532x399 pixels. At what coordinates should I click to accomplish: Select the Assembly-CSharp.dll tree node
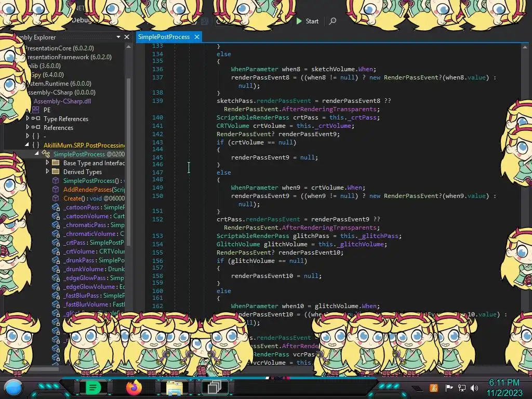[x=62, y=101]
